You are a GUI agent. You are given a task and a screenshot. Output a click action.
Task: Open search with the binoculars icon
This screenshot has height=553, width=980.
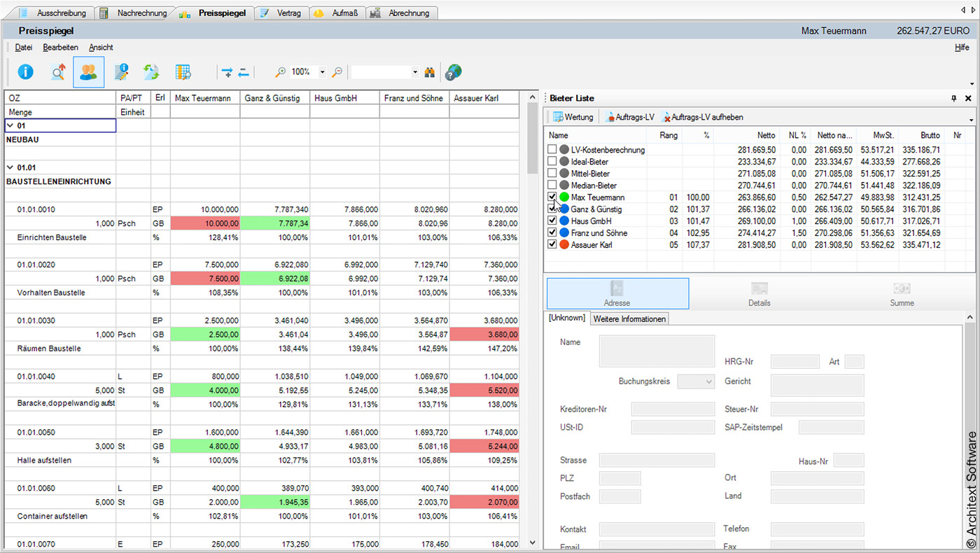429,71
